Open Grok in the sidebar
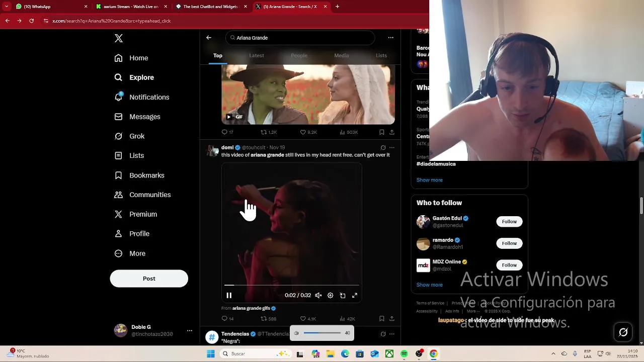The image size is (644, 362). [x=129, y=136]
